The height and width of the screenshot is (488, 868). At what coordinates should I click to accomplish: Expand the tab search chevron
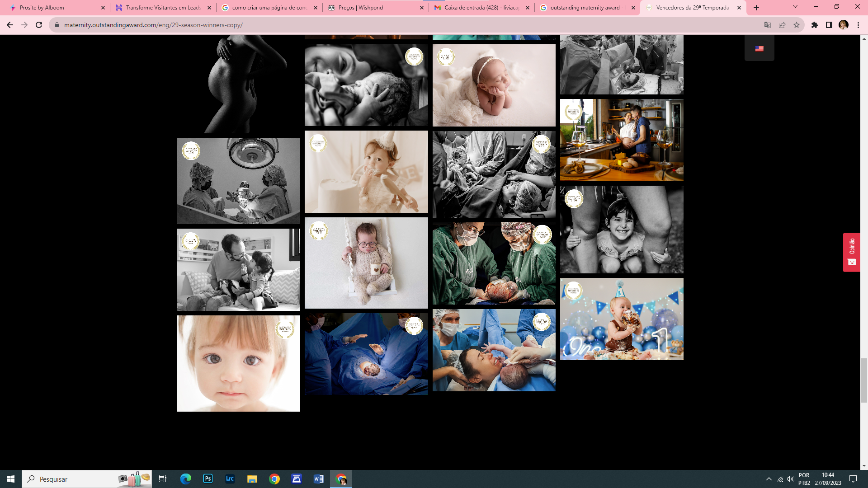(795, 7)
